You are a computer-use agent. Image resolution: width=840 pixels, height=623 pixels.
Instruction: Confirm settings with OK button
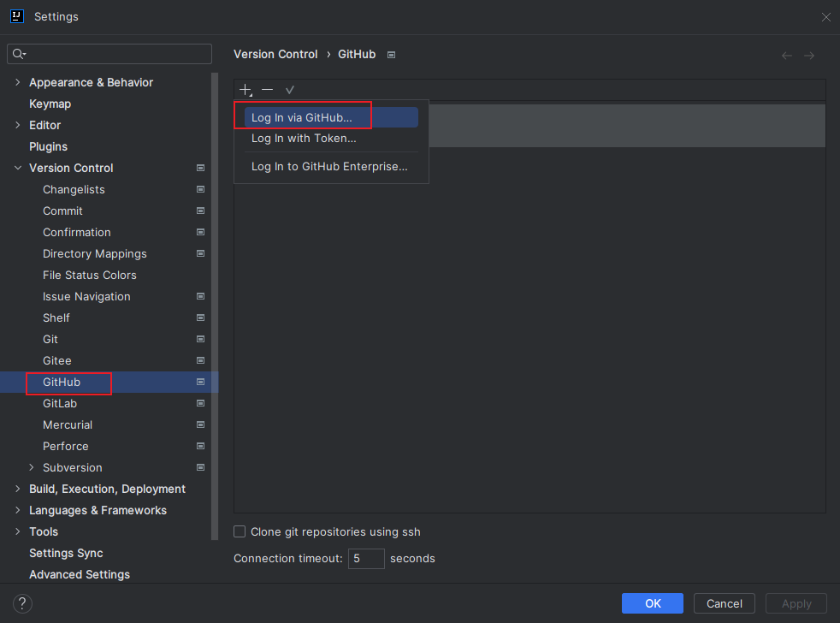pos(652,603)
